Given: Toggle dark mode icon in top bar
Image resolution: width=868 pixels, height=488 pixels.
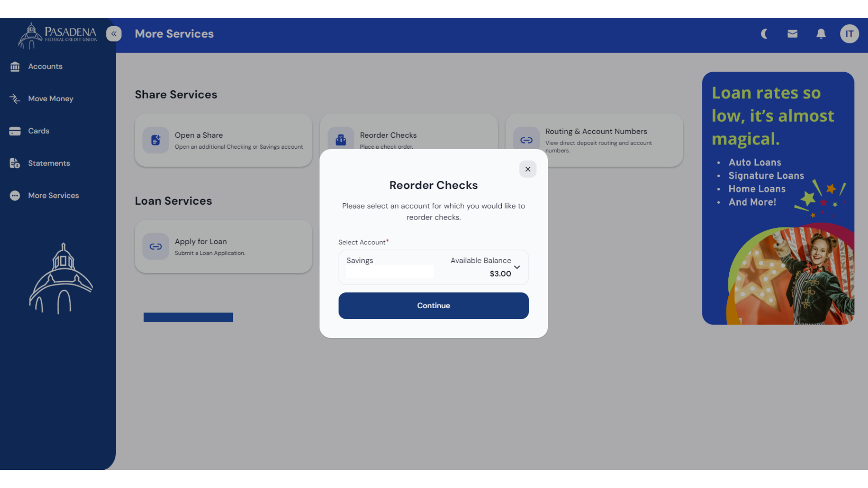Looking at the screenshot, I should click(765, 33).
